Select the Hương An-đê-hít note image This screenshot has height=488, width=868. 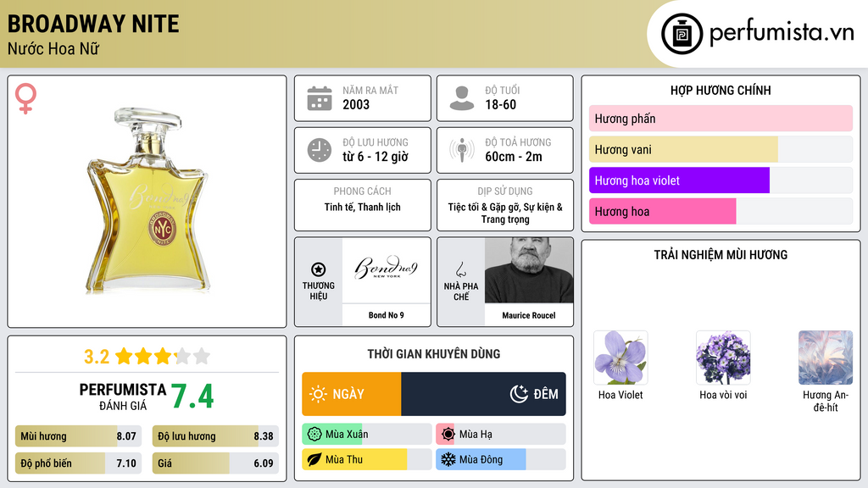click(826, 358)
